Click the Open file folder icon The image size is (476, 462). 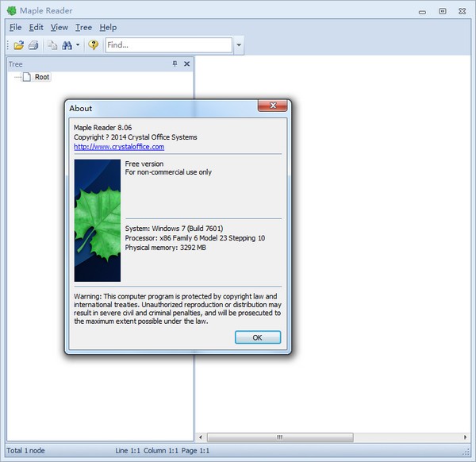[x=18, y=45]
